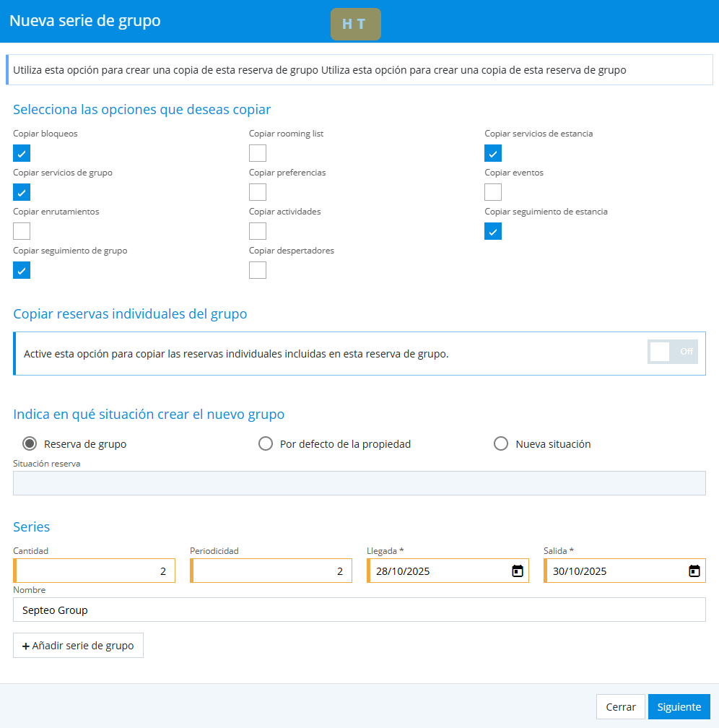Edit the Nombre field Septeo Group
This screenshot has width=719, height=728.
[359, 610]
